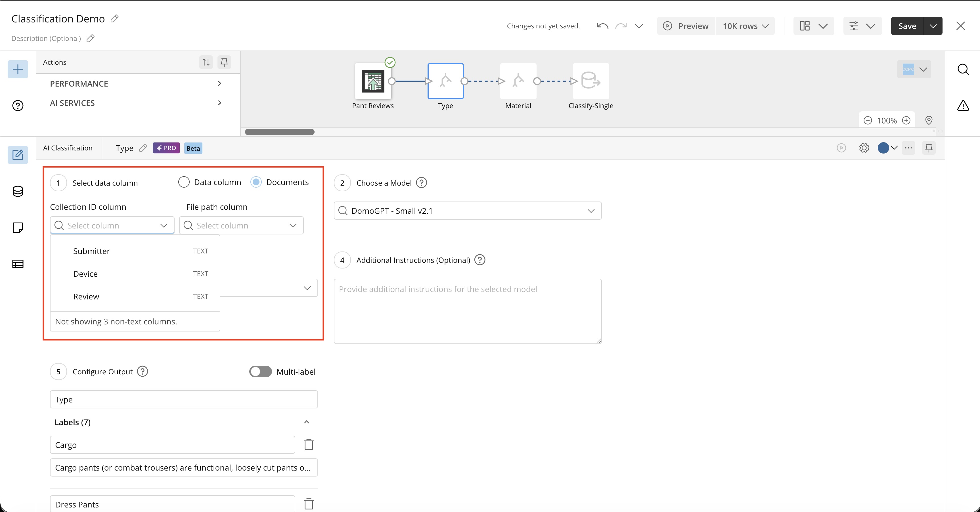Open the database sidebar icon
The height and width of the screenshot is (512, 980).
[x=18, y=191]
